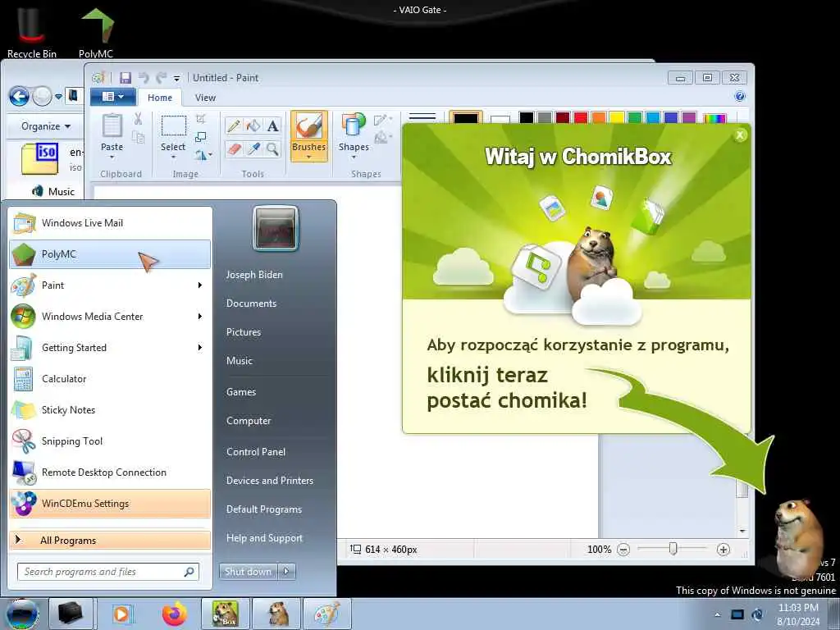Switch to the Home tab in Paint
Image resolution: width=840 pixels, height=630 pixels.
click(160, 98)
